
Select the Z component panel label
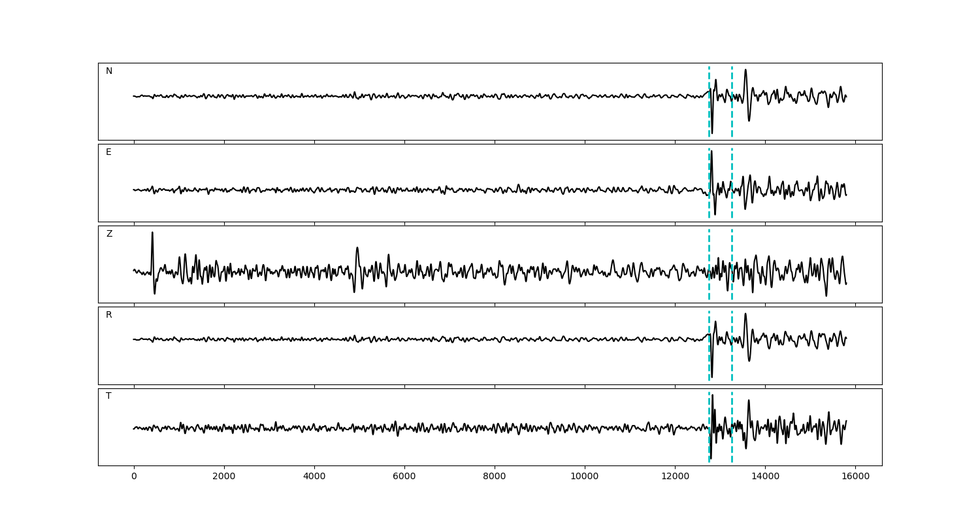pyautogui.click(x=109, y=234)
